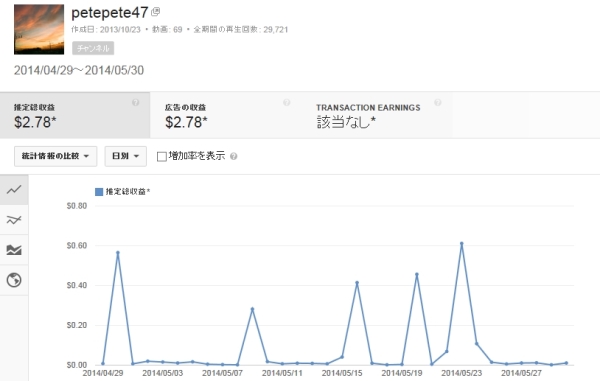Click the $0.20 axis label
600x381 pixels.
pos(77,325)
